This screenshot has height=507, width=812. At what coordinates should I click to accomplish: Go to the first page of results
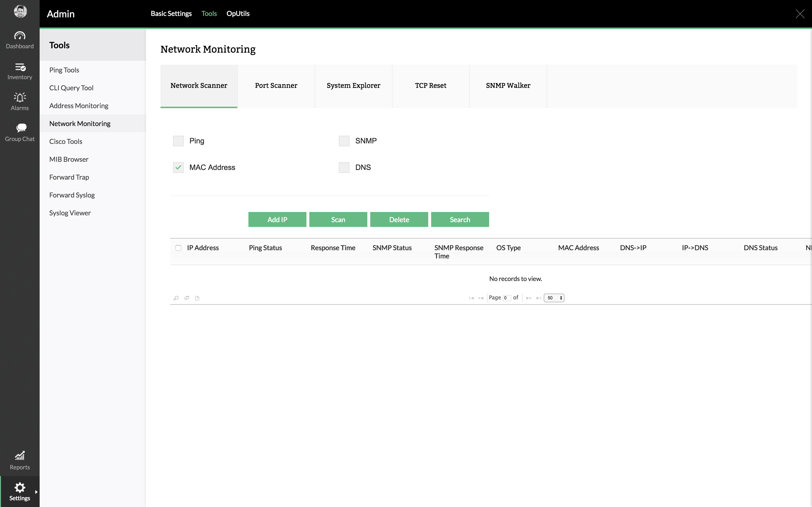tap(471, 298)
